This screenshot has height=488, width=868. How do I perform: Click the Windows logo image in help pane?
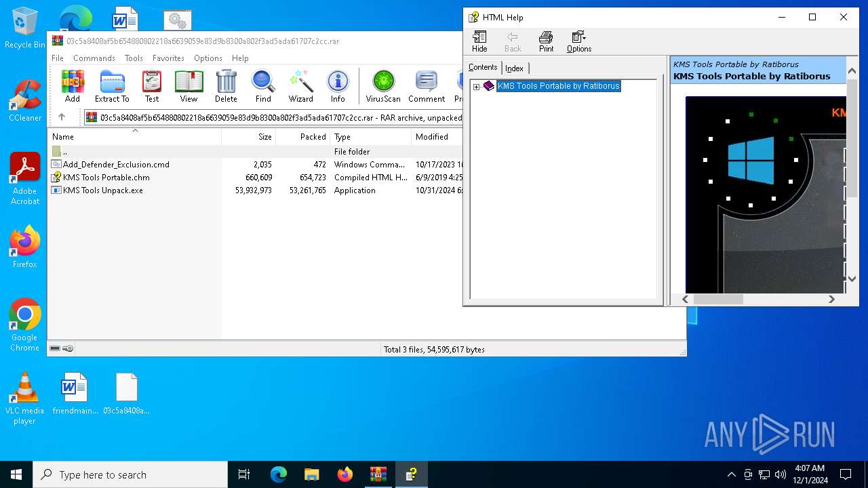pyautogui.click(x=751, y=161)
